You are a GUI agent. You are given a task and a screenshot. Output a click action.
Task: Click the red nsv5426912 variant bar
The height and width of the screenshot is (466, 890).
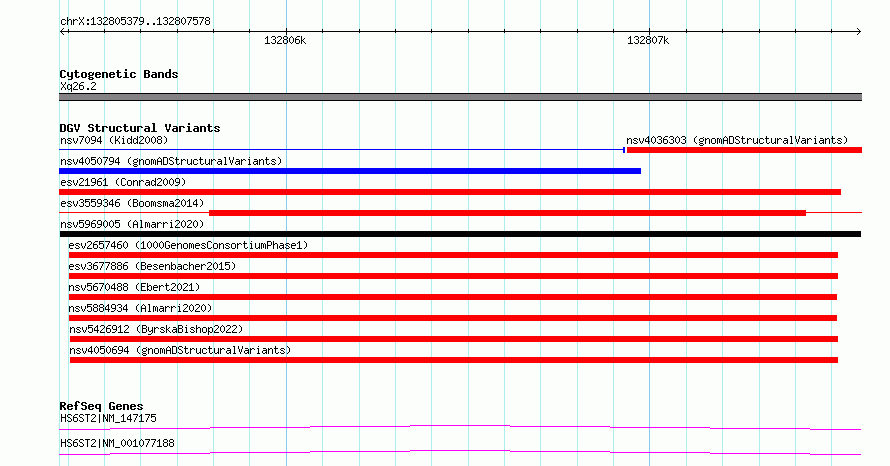click(454, 339)
